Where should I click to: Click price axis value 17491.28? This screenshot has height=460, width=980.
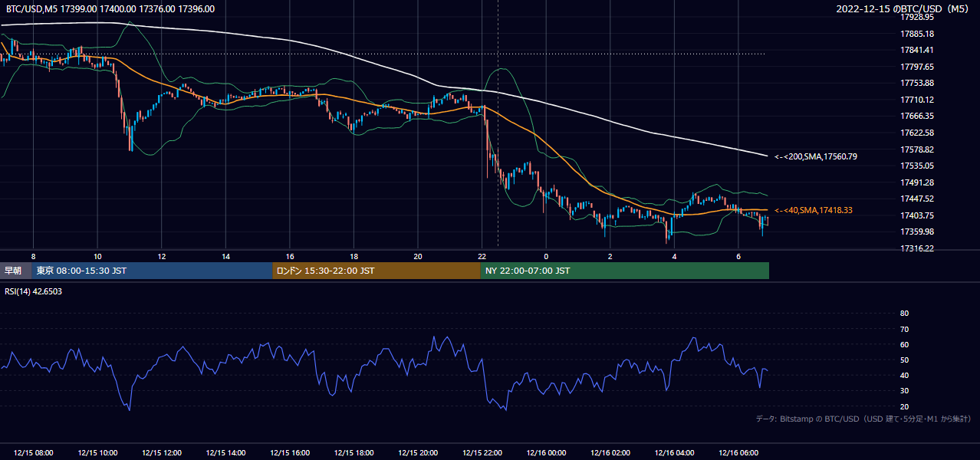[916, 182]
